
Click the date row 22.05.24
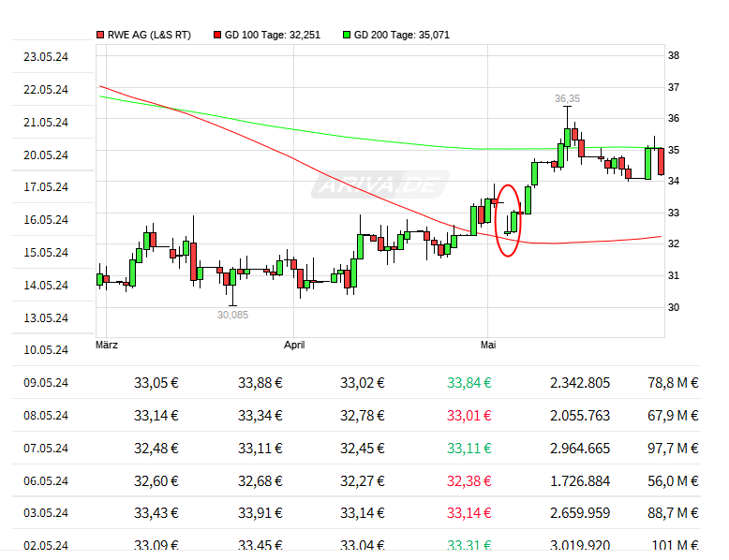(46, 89)
